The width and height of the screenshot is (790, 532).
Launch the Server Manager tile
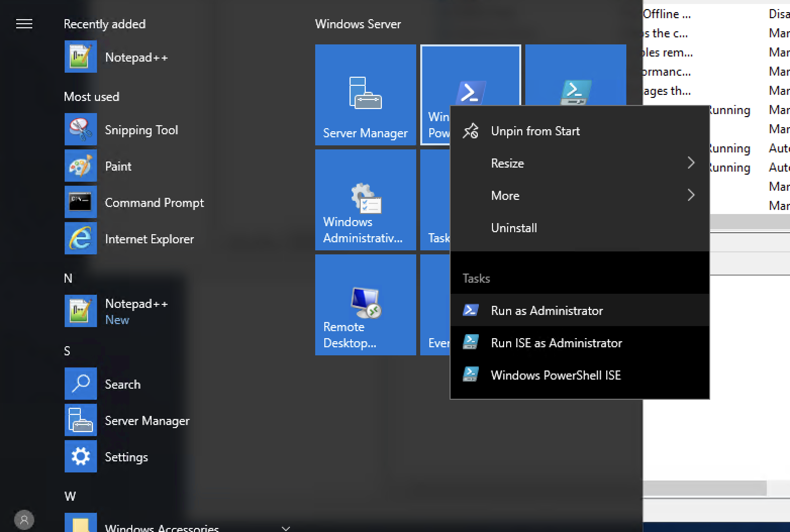coord(365,95)
